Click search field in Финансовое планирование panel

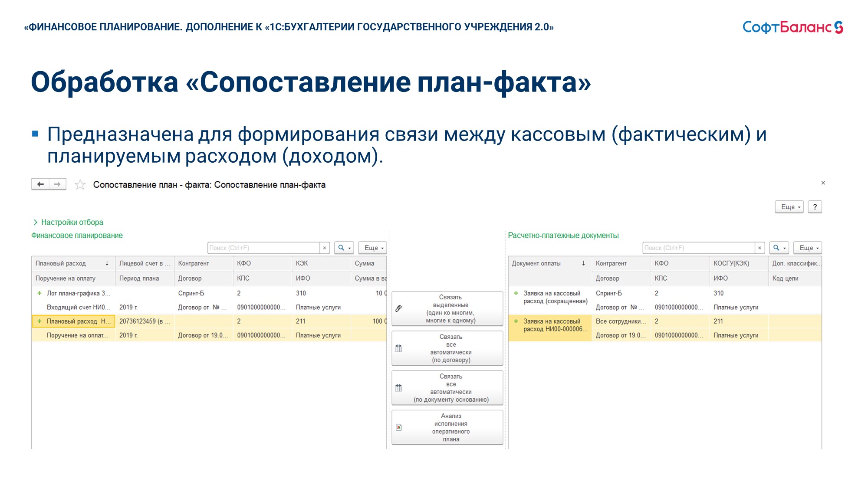coord(263,248)
